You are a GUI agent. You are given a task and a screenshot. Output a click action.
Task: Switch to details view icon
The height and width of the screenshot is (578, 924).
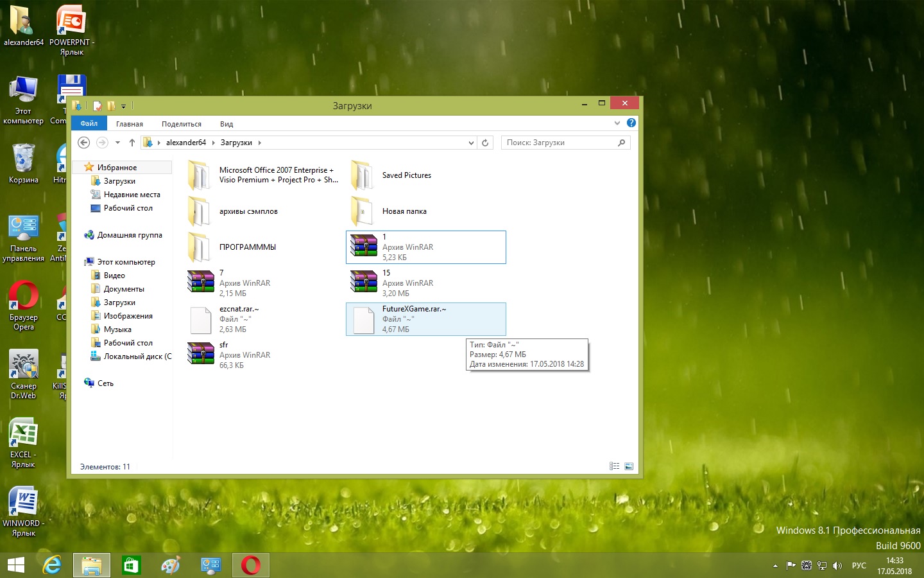point(614,466)
